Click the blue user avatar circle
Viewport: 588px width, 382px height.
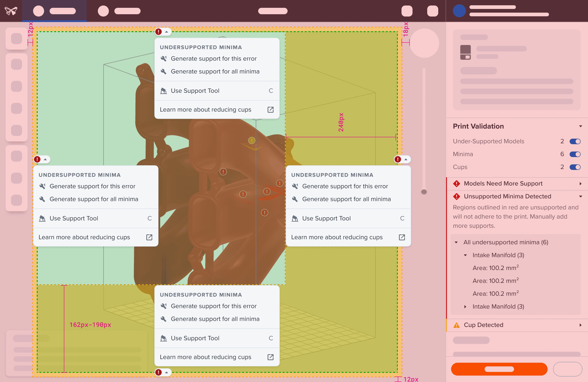point(459,11)
